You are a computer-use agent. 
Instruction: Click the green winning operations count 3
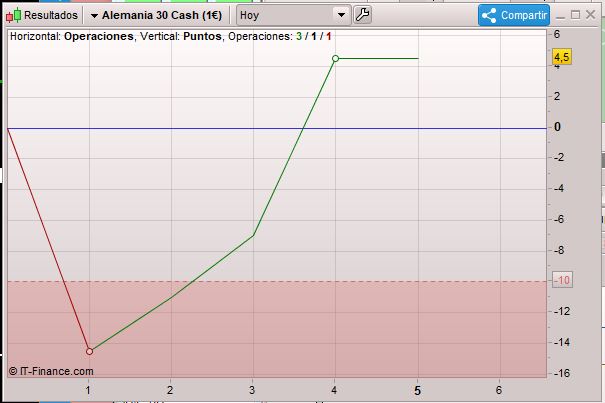click(299, 36)
